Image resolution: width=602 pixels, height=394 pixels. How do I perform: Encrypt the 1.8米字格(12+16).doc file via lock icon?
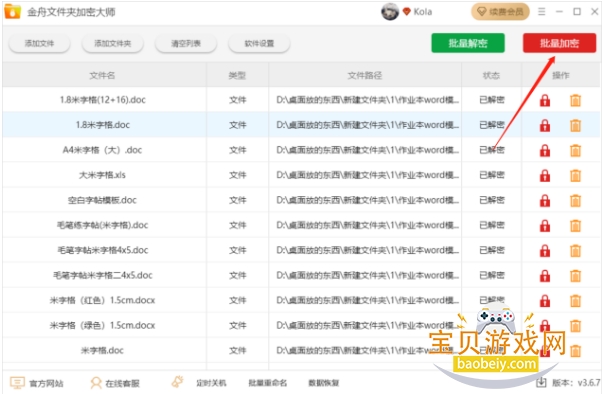click(545, 100)
